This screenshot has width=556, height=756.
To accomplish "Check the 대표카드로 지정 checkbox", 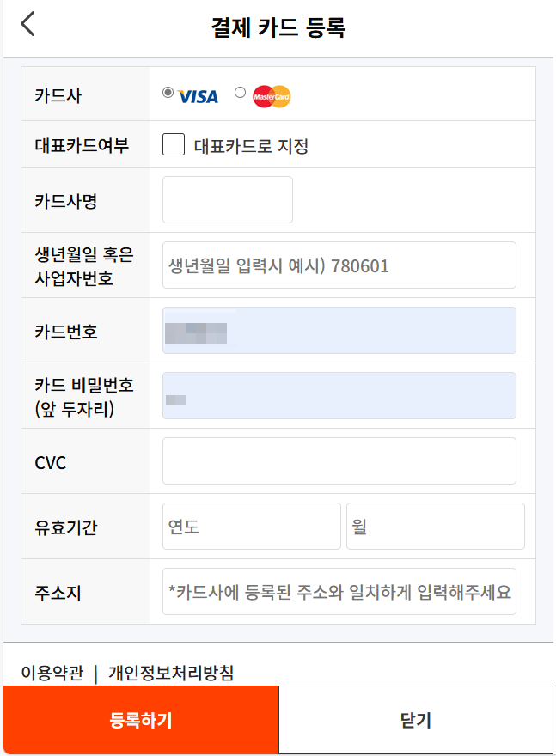I will pos(174,144).
